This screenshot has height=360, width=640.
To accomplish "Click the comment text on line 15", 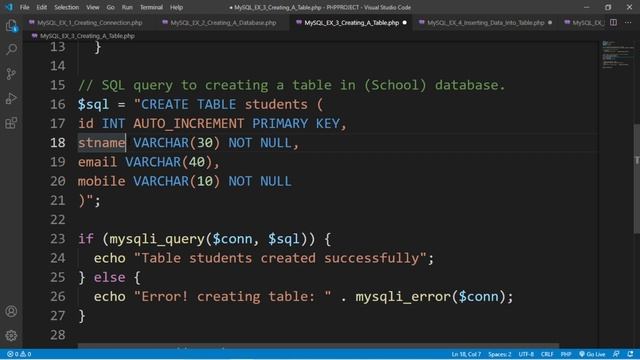I will [x=292, y=85].
